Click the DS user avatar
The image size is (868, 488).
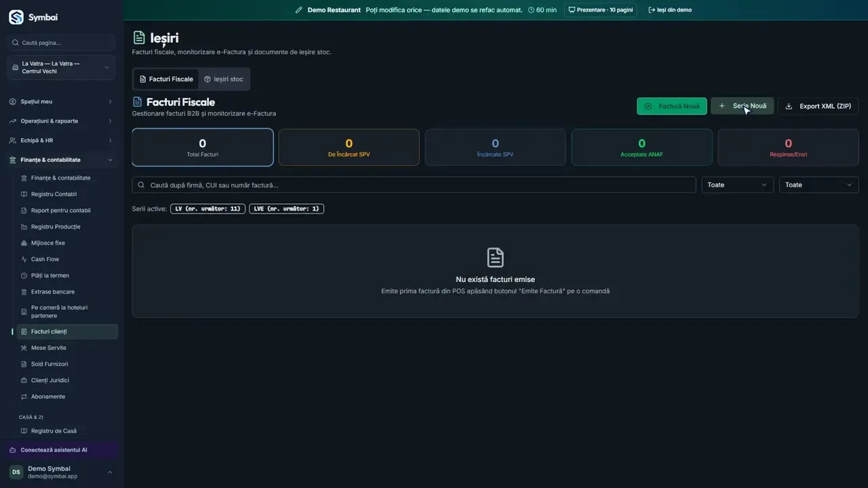point(16,472)
